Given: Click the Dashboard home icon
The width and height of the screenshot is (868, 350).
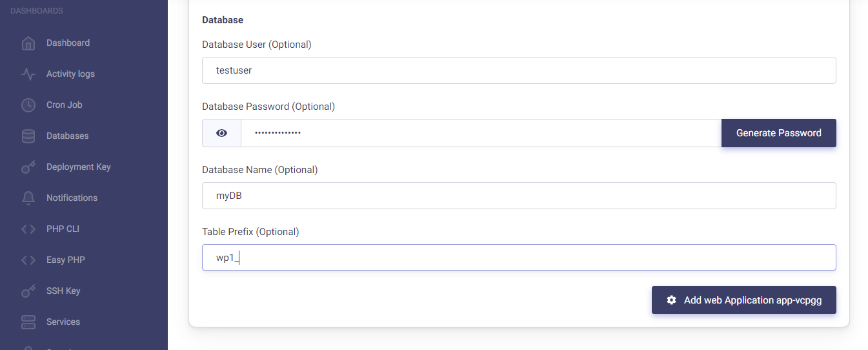Looking at the screenshot, I should [28, 43].
